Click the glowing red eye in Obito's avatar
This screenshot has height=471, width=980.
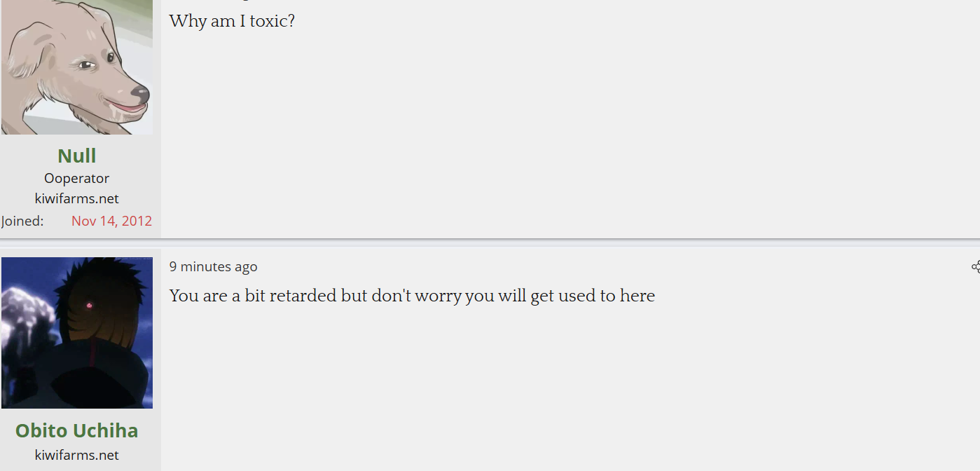pos(90,305)
